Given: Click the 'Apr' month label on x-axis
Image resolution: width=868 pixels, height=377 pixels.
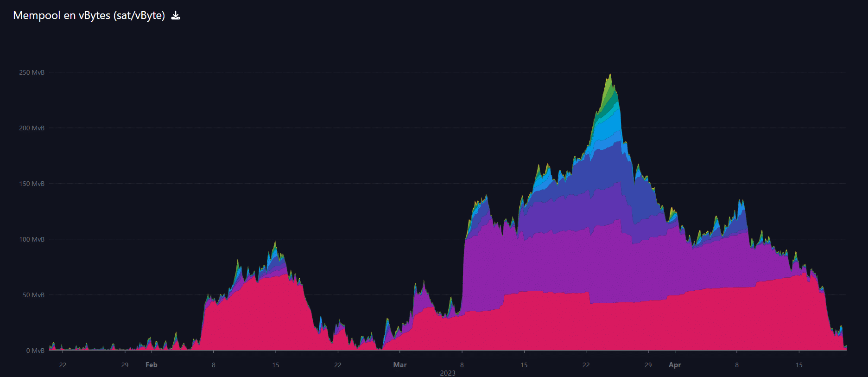Looking at the screenshot, I should coord(675,365).
